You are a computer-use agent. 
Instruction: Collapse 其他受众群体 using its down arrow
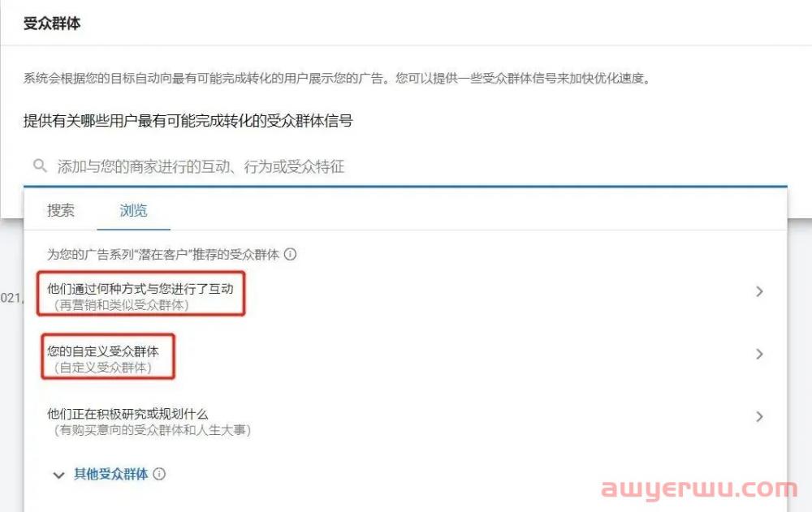click(x=58, y=475)
